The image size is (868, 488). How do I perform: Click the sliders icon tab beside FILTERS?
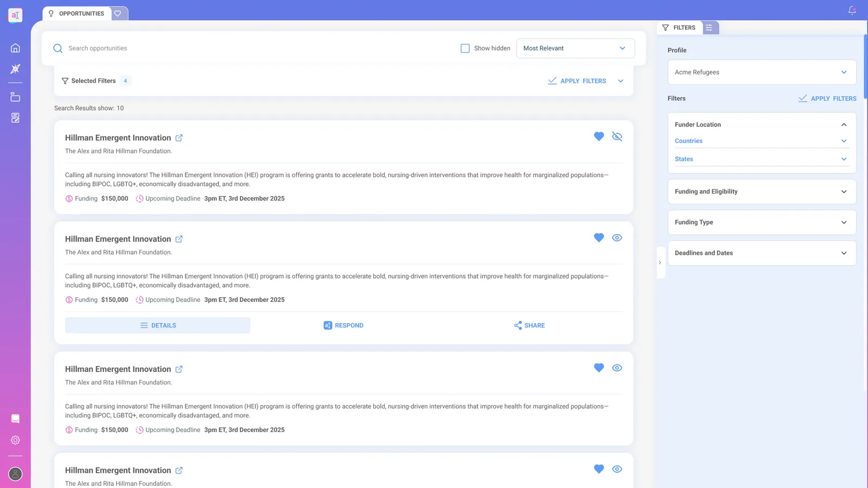pos(709,28)
